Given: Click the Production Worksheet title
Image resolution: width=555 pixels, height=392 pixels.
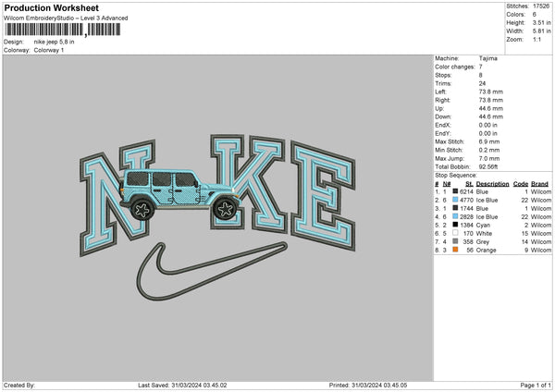Looking at the screenshot, I should click(x=52, y=8).
